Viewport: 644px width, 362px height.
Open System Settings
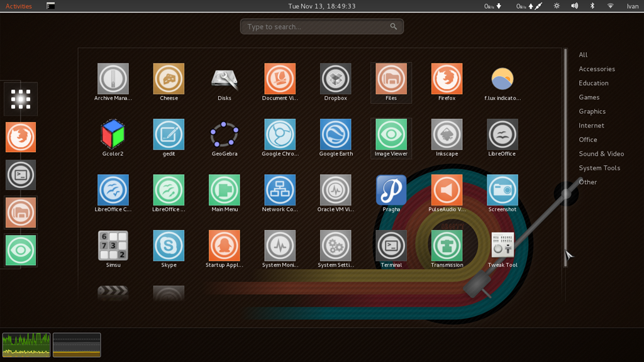pos(336,249)
